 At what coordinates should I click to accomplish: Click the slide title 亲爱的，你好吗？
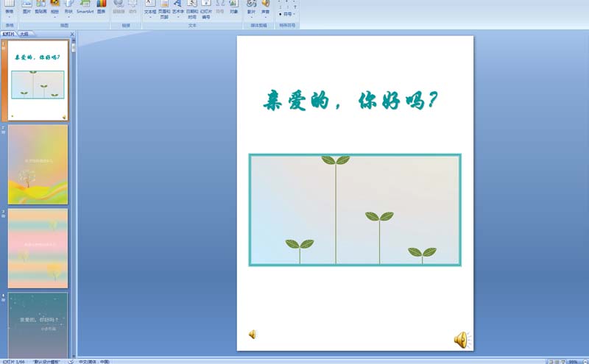coord(350,101)
